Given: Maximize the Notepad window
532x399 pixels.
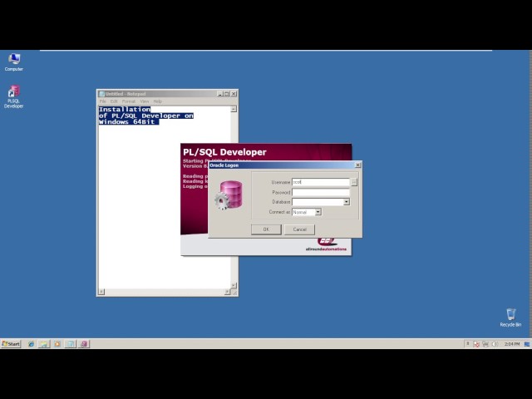Looking at the screenshot, I should pos(227,94).
